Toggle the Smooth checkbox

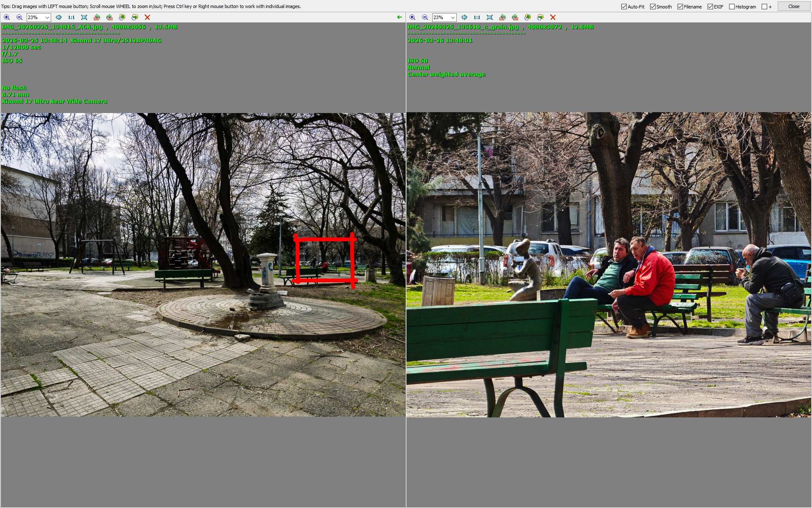click(x=653, y=6)
